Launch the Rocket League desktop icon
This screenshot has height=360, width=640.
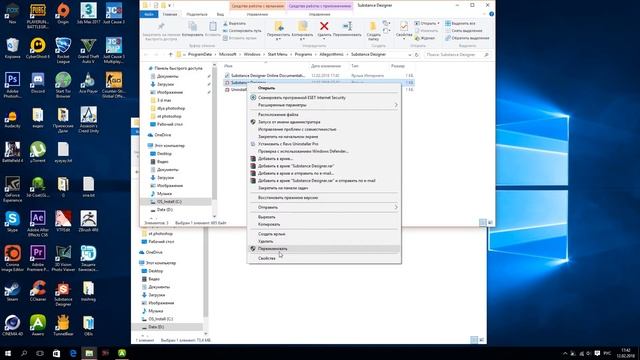point(63,50)
